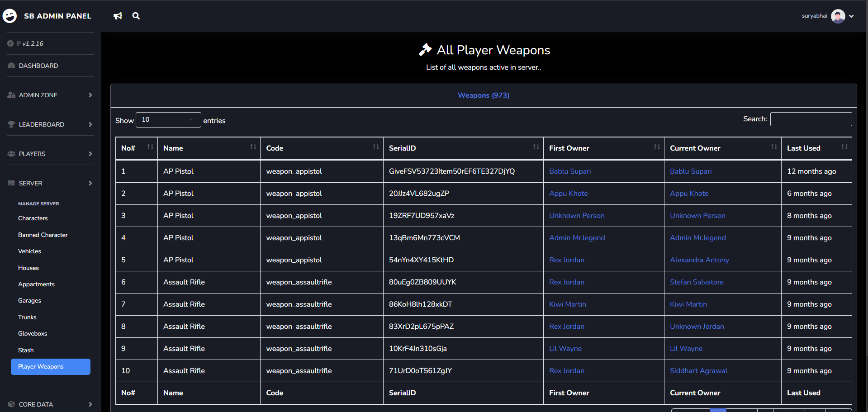Click the suryabhai profile avatar
The image size is (868, 412).
[x=838, y=16]
